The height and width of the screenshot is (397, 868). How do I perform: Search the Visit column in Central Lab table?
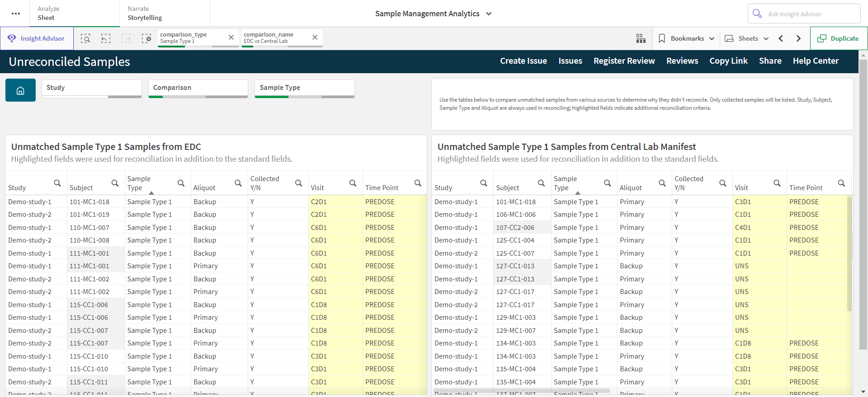pos(777,183)
